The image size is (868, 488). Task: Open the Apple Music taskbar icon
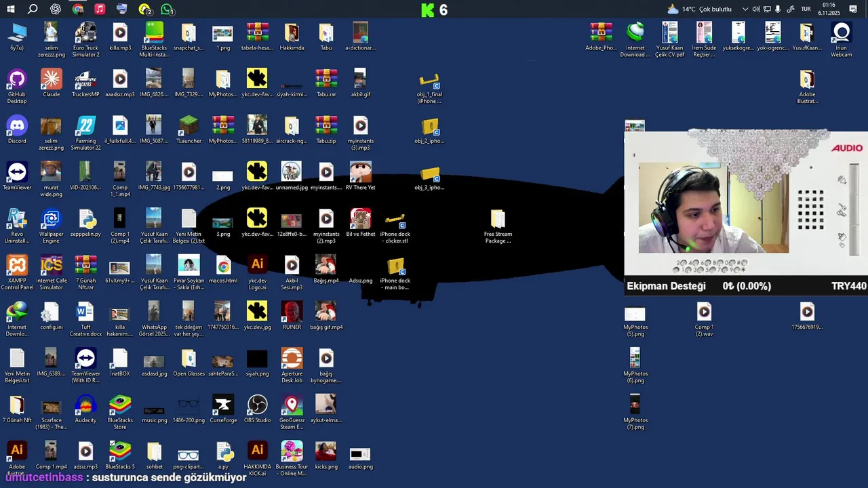click(x=100, y=9)
